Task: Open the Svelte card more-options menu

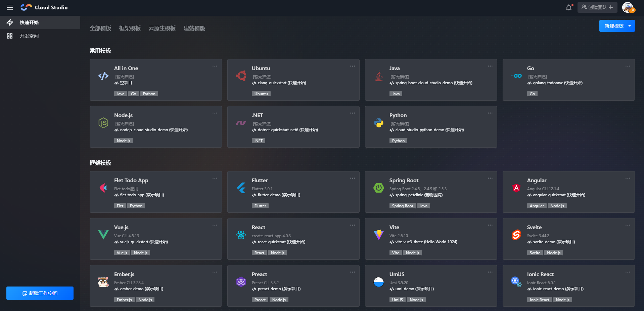Action: pyautogui.click(x=628, y=225)
